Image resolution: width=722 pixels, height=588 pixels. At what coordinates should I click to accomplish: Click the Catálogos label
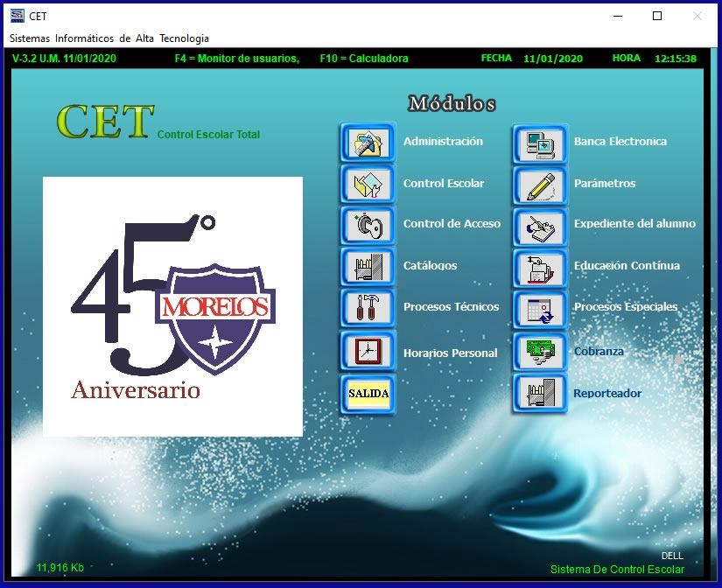[430, 266]
